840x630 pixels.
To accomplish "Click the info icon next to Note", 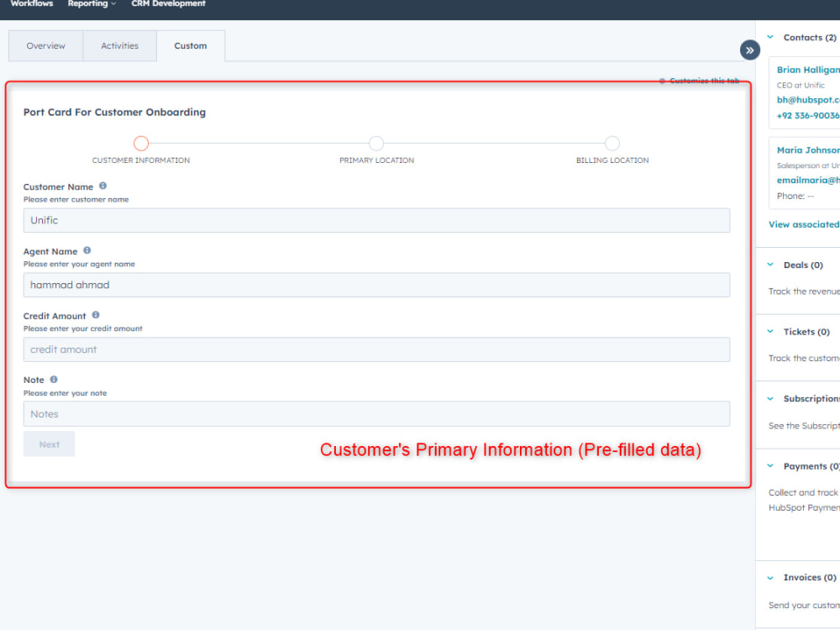I will (52, 380).
